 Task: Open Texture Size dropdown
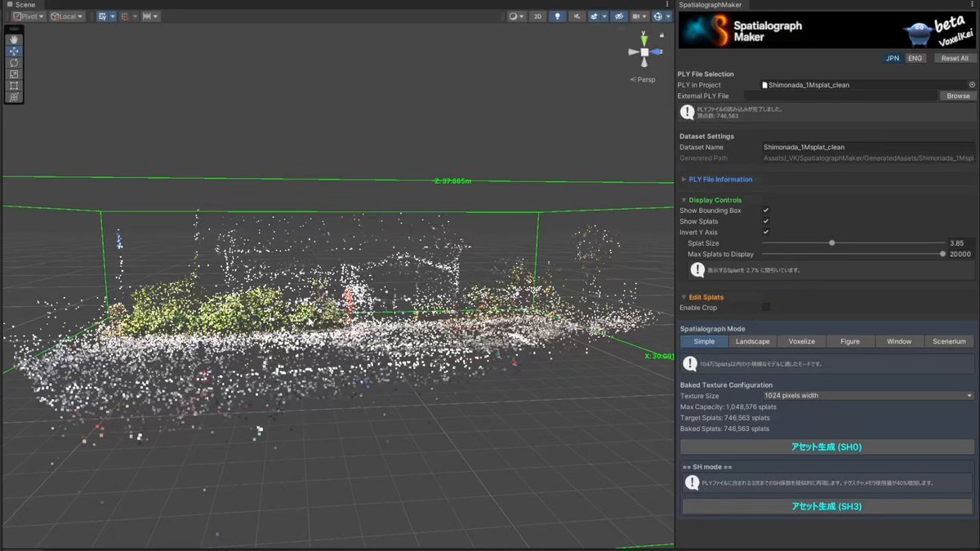867,395
